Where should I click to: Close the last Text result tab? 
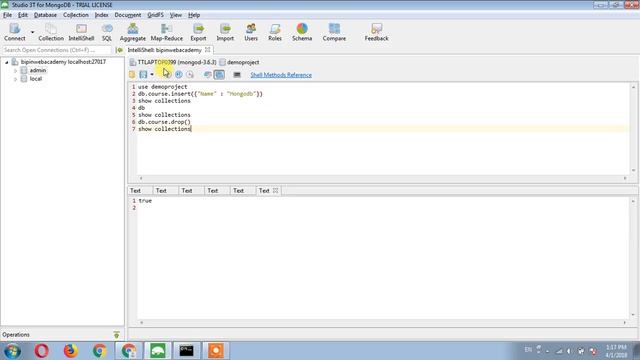[x=276, y=191]
